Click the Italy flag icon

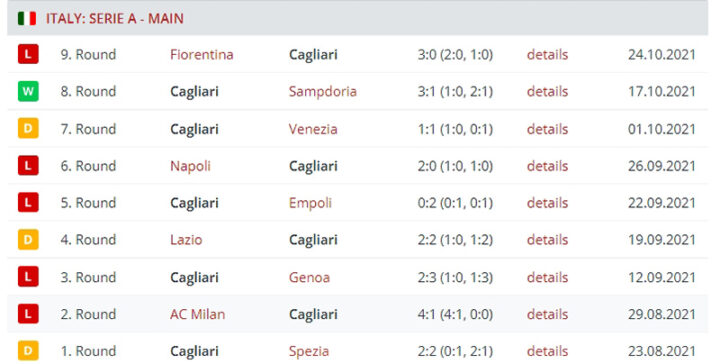[x=27, y=18]
